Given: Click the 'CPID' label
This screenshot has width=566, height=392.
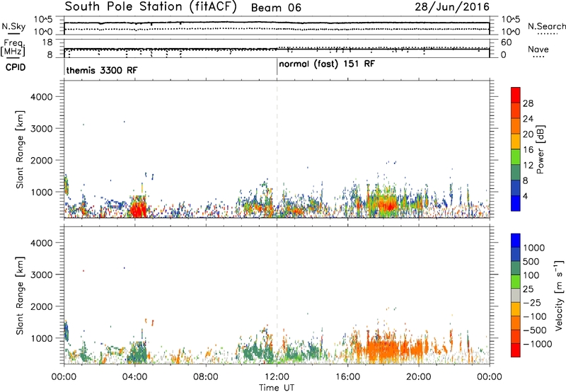Looking at the screenshot, I should point(16,67).
